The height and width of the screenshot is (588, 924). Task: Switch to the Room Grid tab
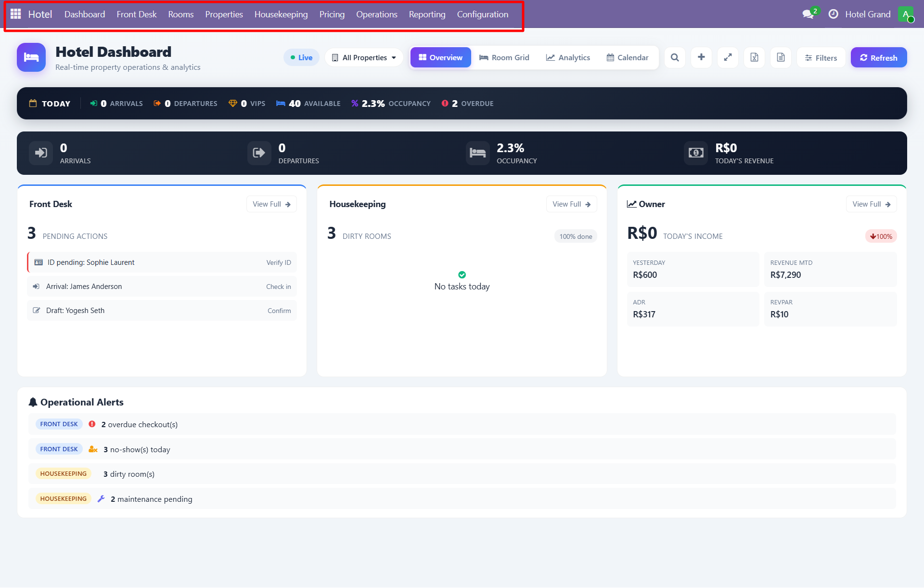coord(504,57)
